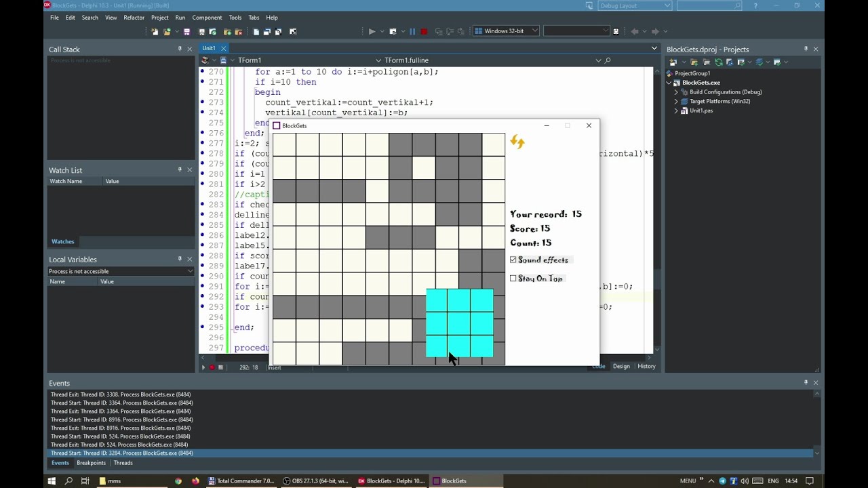The image size is (868, 488).
Task: Close the Unit1 editor tab
Action: [223, 48]
